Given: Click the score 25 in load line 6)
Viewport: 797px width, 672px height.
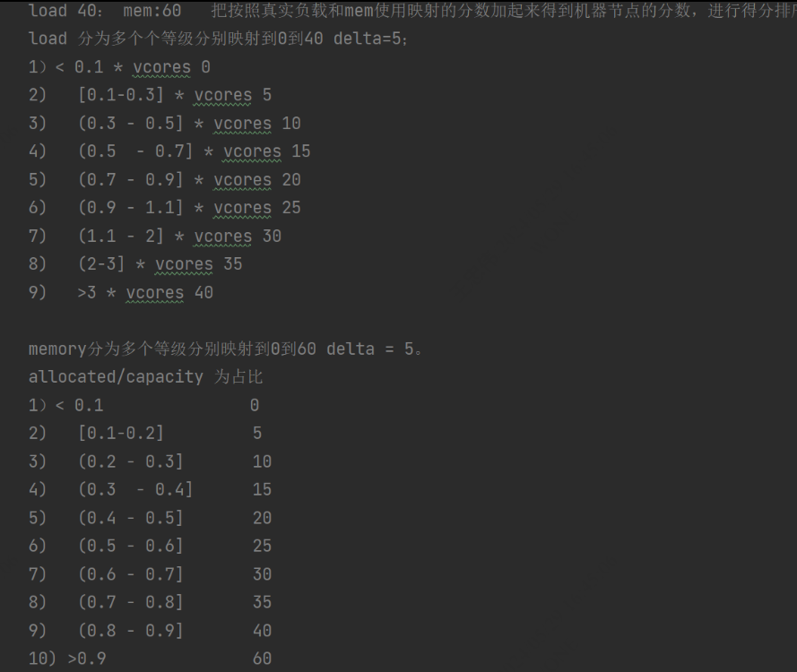Looking at the screenshot, I should pyautogui.click(x=291, y=208).
